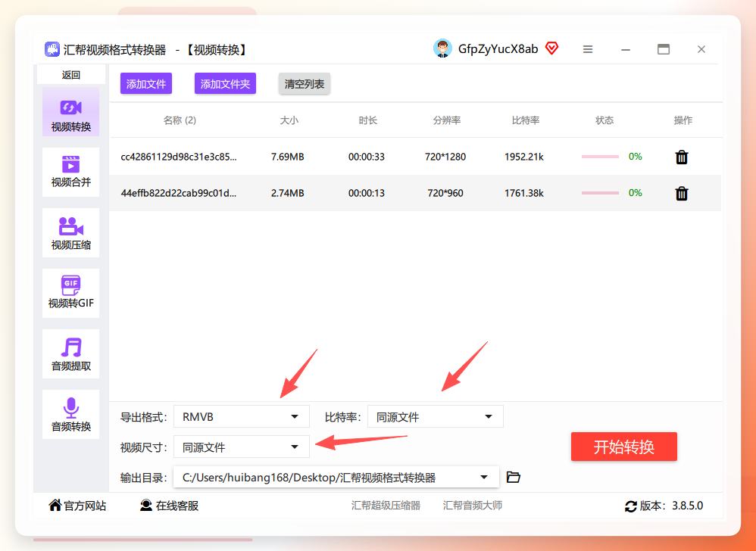Click the 清空列表 button
The width and height of the screenshot is (756, 551).
click(305, 84)
